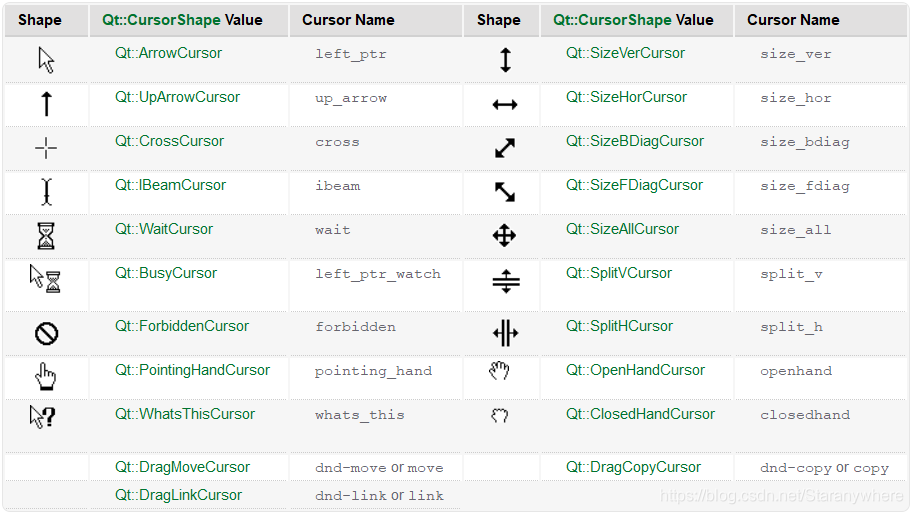Click the four-way SizeAll cursor icon
The width and height of the screenshot is (913, 514).
point(504,236)
